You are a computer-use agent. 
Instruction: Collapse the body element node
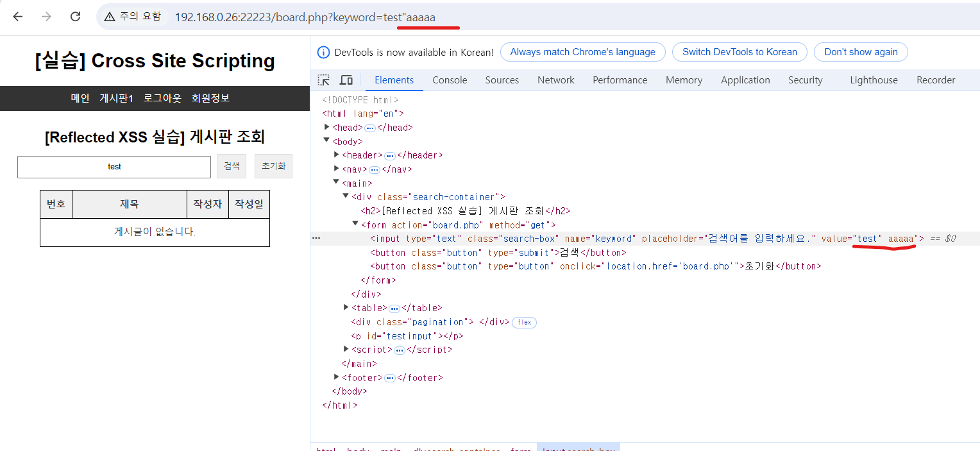(x=326, y=141)
